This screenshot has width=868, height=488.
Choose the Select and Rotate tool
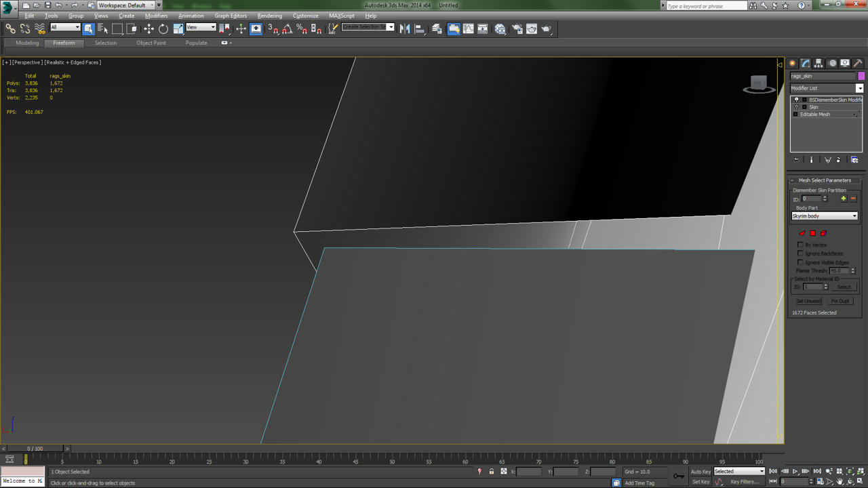click(163, 28)
